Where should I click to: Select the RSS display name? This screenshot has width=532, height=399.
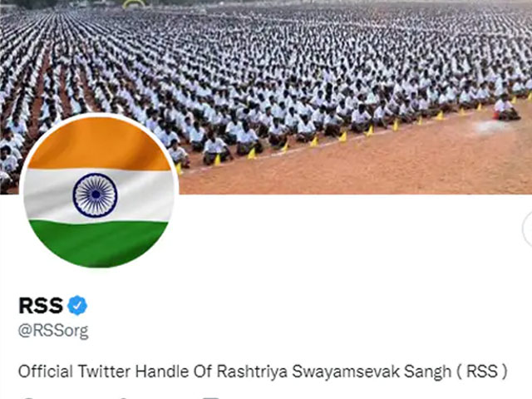click(x=41, y=305)
